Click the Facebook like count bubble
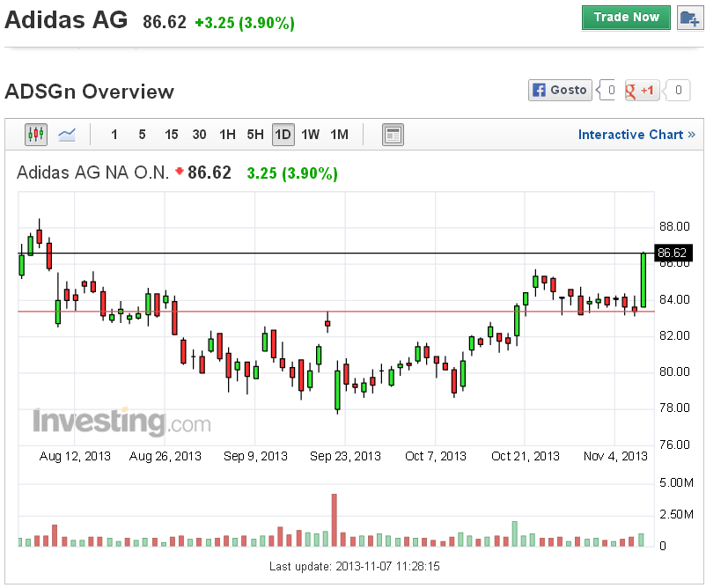Viewport: 706px width, 588px height. pos(606,90)
